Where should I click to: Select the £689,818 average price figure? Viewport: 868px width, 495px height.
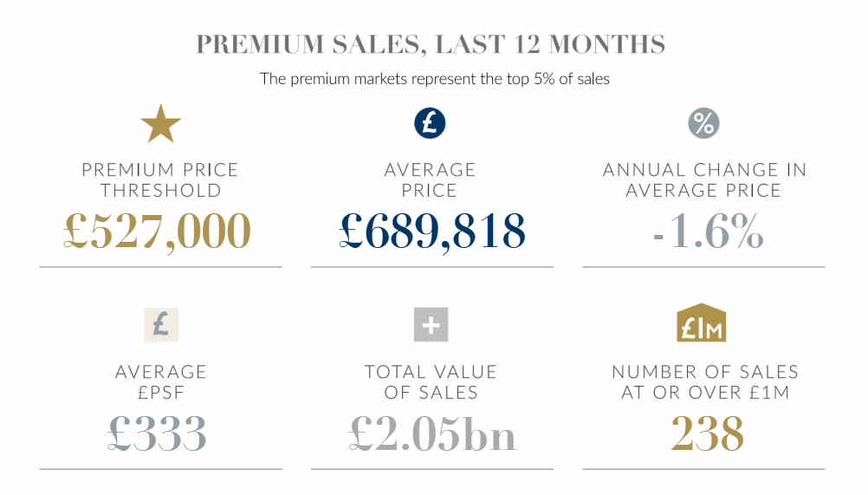pyautogui.click(x=432, y=231)
